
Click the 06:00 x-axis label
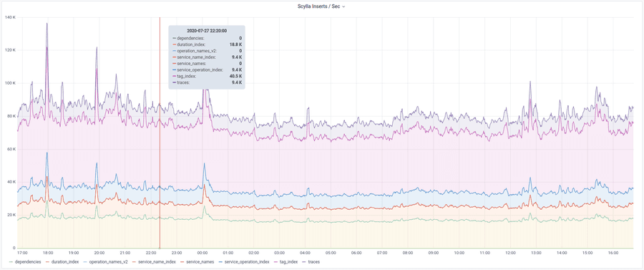click(356, 253)
